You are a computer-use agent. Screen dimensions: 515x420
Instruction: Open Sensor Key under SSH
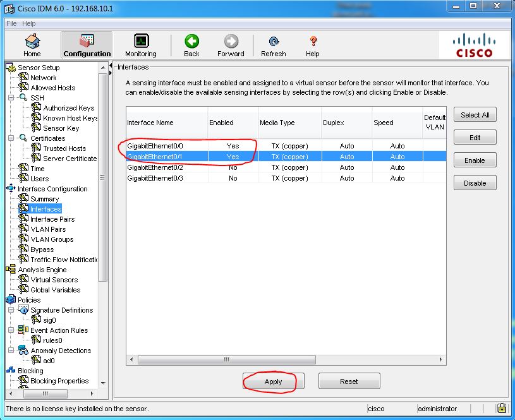click(x=61, y=128)
